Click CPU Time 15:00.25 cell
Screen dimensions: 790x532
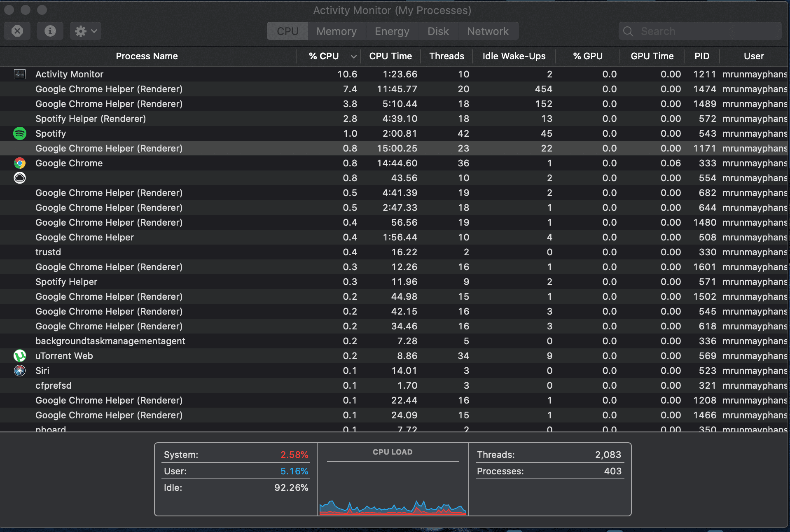(x=397, y=148)
